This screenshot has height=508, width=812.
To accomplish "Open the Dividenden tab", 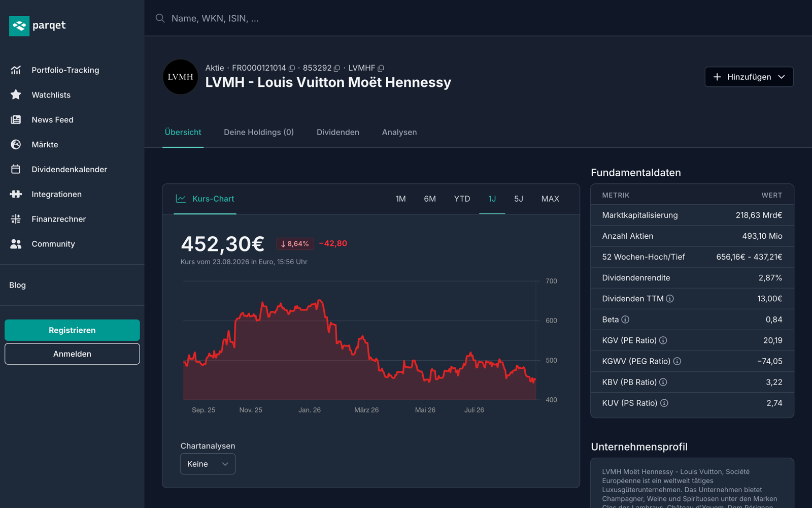I will point(338,132).
